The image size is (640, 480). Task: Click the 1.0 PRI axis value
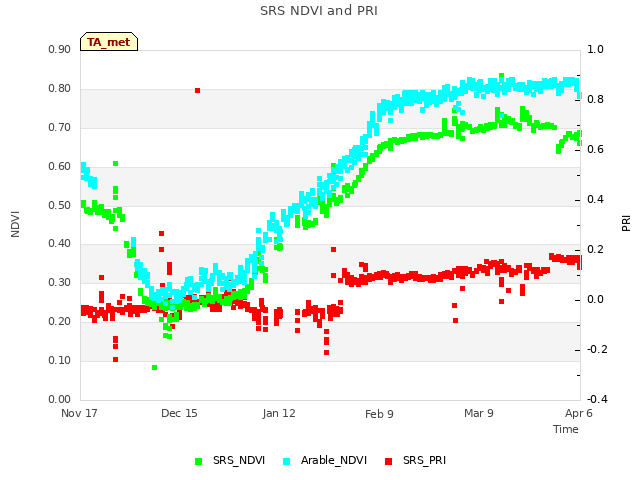point(595,49)
